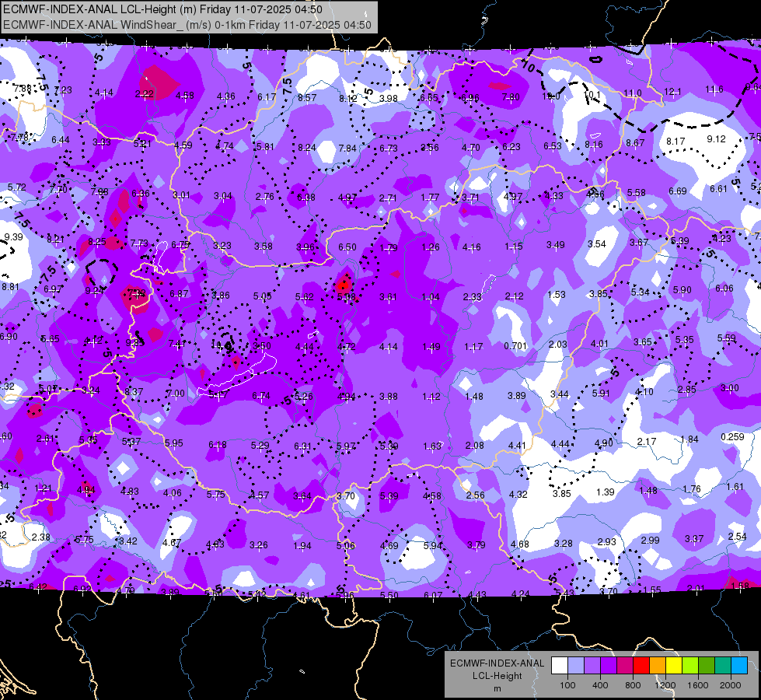The width and height of the screenshot is (761, 700).
Task: Click the wind shear value 8.57
Action: (307, 98)
